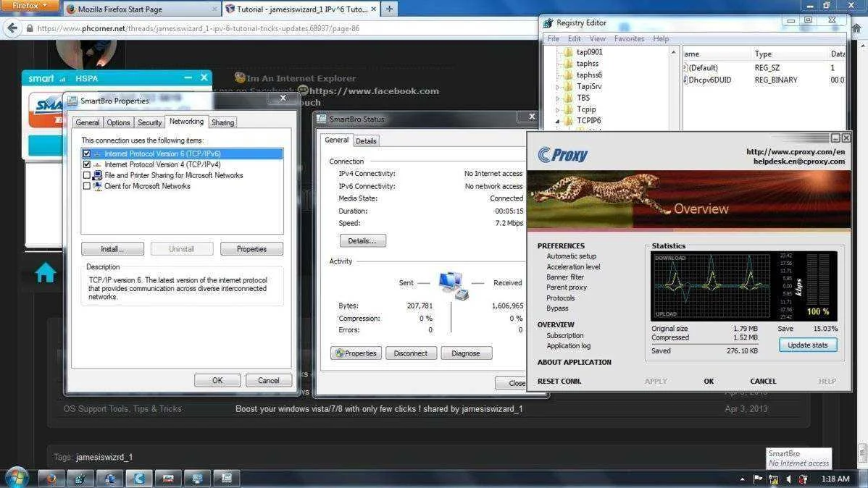The height and width of the screenshot is (488, 868).
Task: Expand the Tcpip registry key
Action: coord(557,109)
